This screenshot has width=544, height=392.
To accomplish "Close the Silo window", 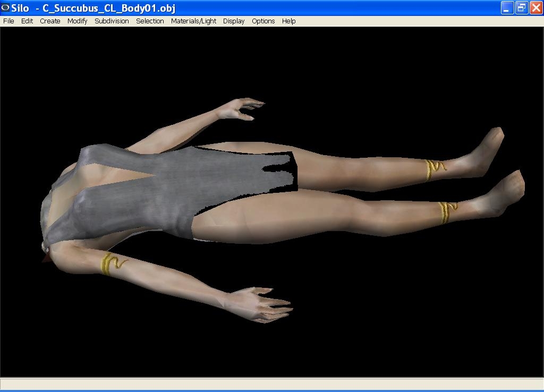I will pyautogui.click(x=535, y=8).
